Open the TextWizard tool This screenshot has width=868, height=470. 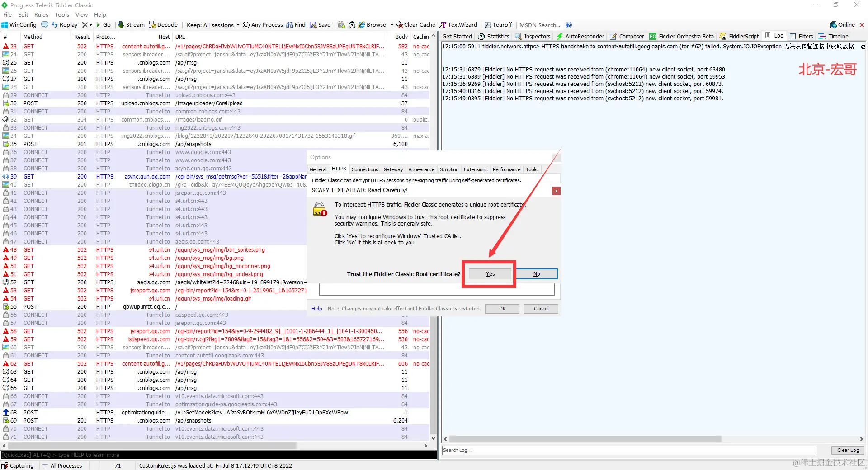coord(458,25)
